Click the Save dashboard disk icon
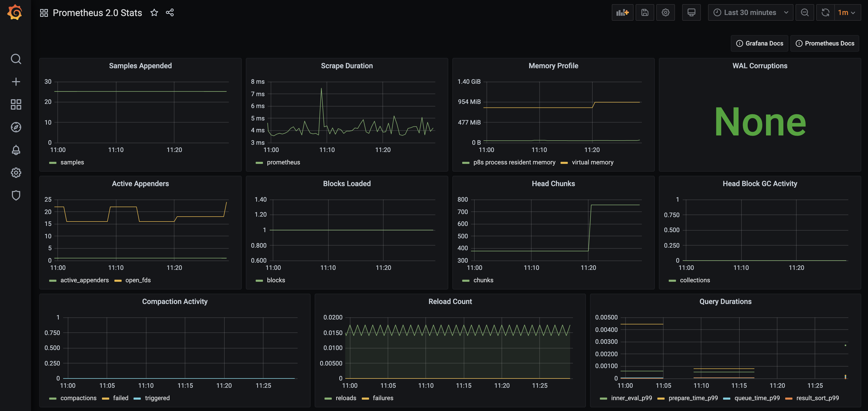This screenshot has width=868, height=411. pos(645,12)
